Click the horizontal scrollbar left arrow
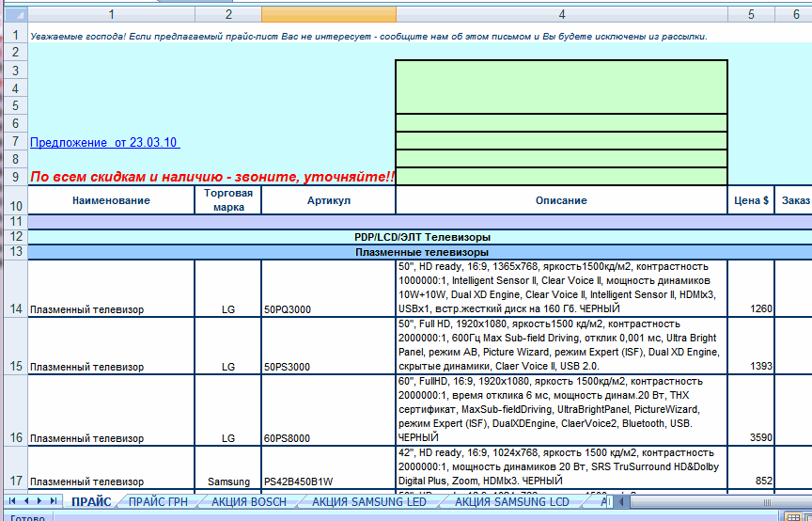The height and width of the screenshot is (521, 812). (x=622, y=501)
